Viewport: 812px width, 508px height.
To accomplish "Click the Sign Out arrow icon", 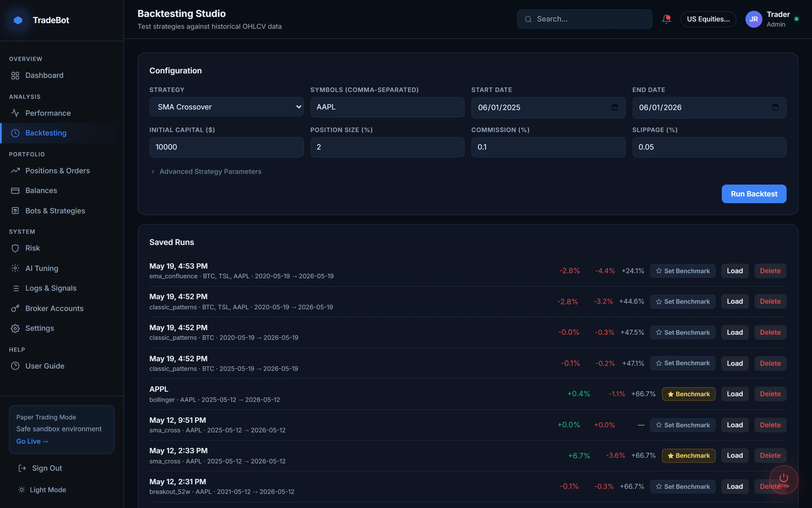I will 22,468.
